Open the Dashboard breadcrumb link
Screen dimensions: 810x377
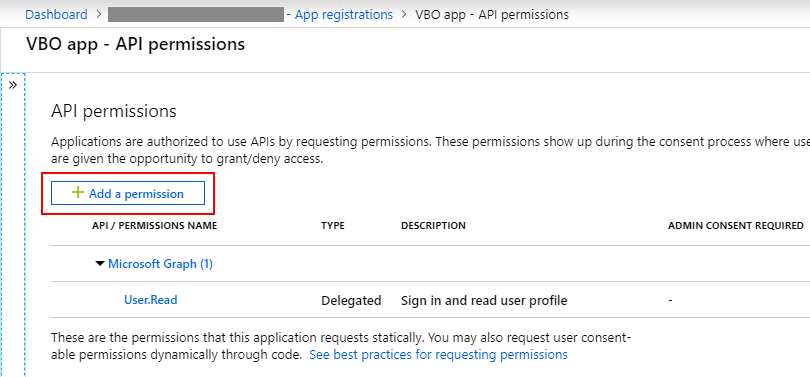pos(56,14)
